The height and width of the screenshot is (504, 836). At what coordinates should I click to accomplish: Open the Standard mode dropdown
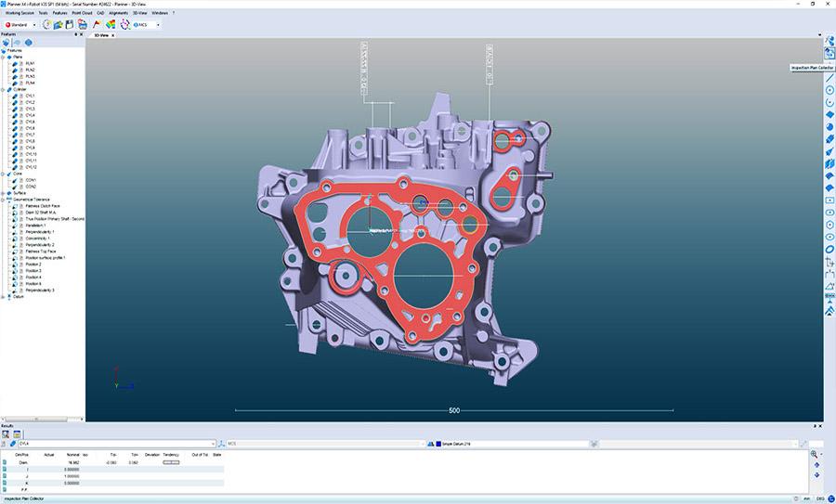pyautogui.click(x=34, y=24)
